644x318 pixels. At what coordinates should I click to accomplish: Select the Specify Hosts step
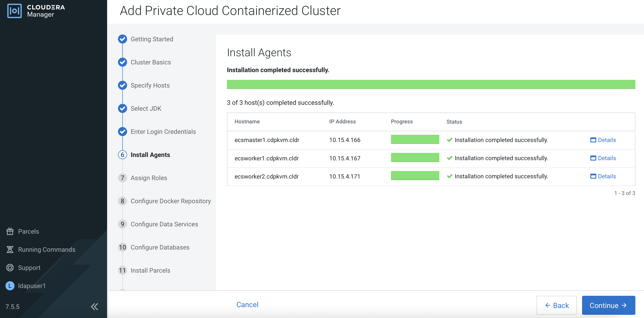click(x=150, y=86)
